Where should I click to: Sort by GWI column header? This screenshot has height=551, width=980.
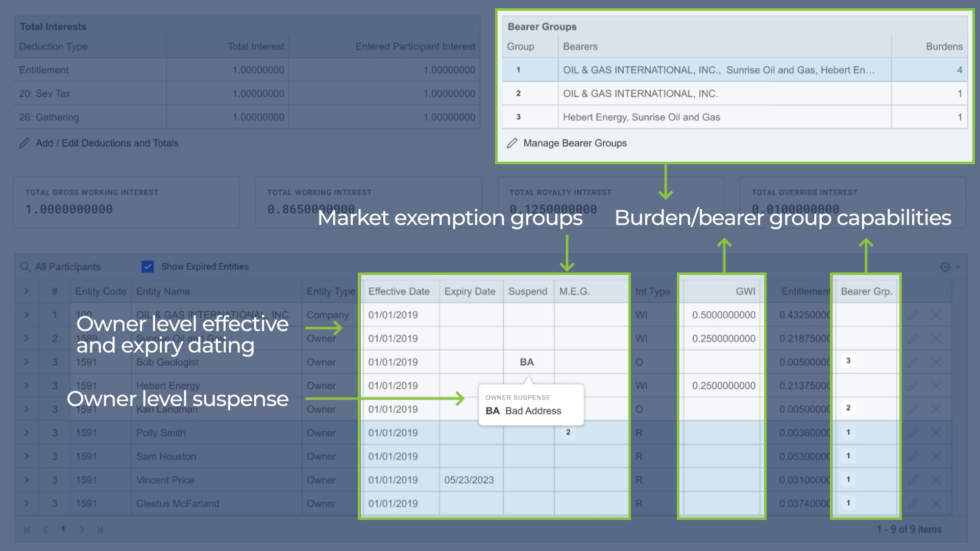pos(722,291)
